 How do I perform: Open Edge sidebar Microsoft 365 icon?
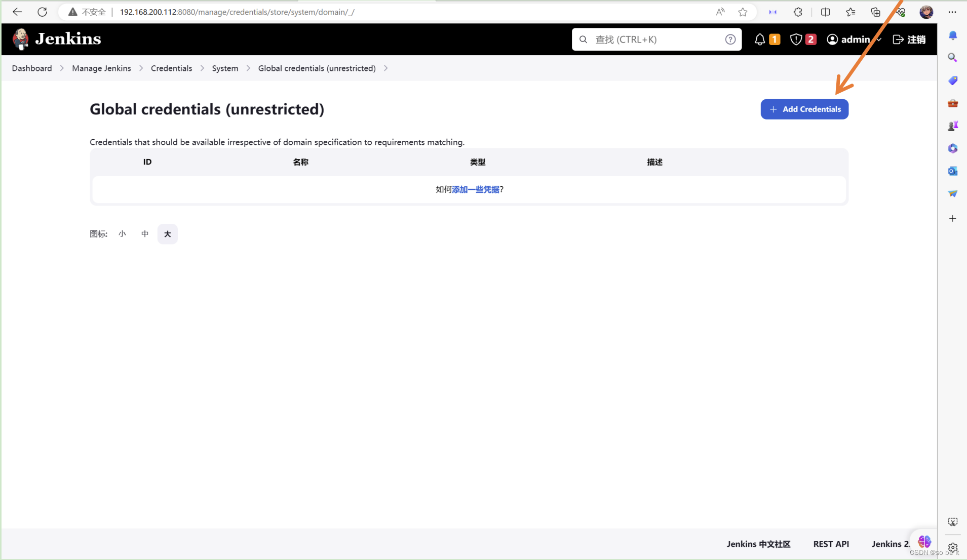[953, 148]
